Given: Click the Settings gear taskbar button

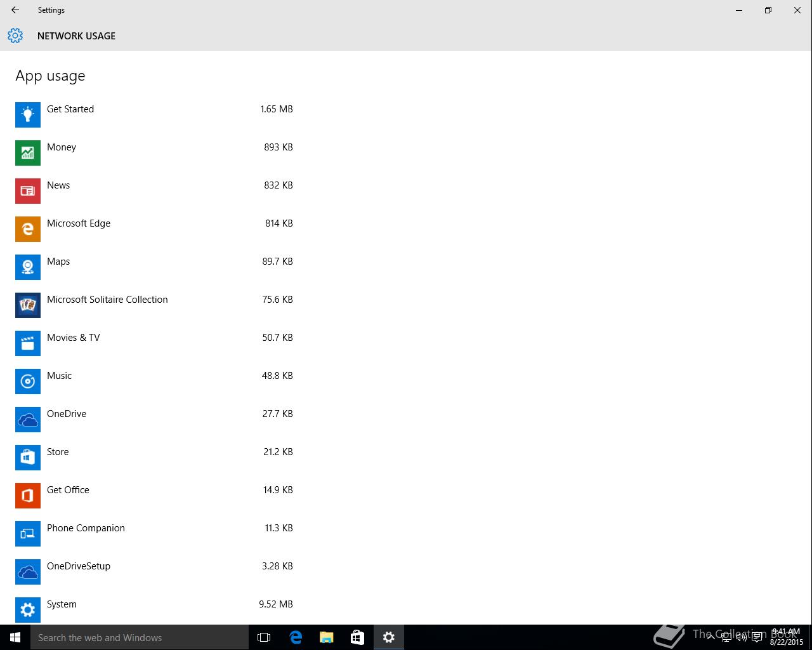Looking at the screenshot, I should (x=389, y=637).
